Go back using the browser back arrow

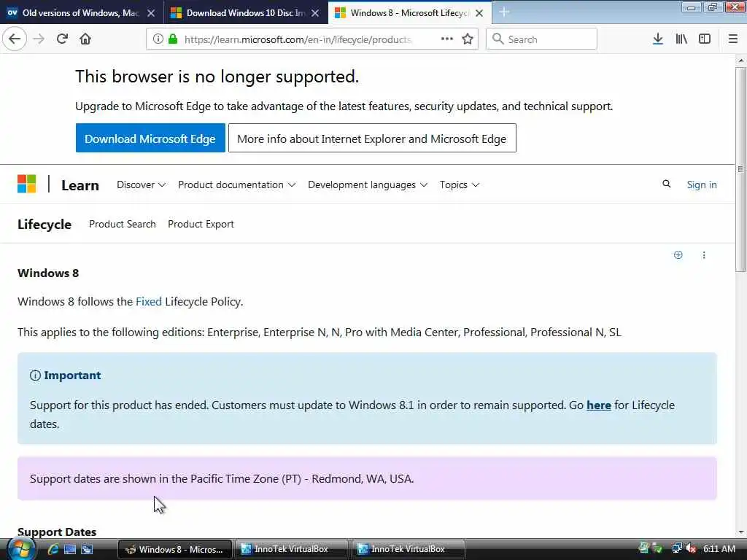15,39
